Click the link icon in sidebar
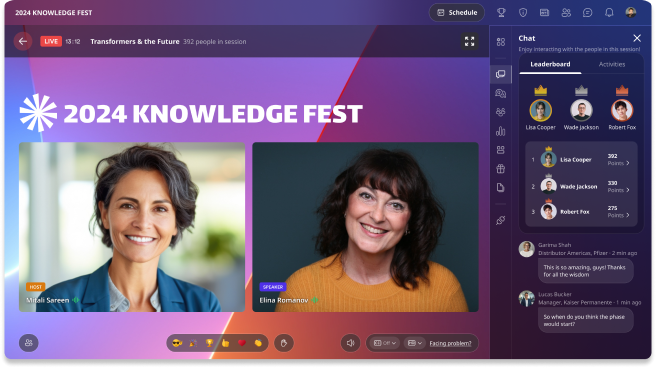 501,220
